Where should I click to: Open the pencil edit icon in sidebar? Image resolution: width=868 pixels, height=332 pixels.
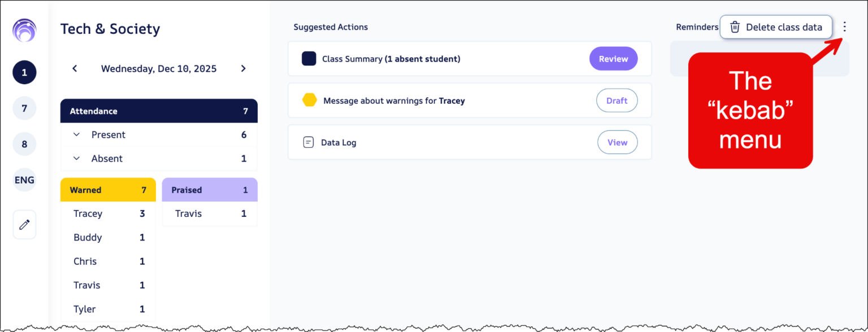click(x=24, y=225)
